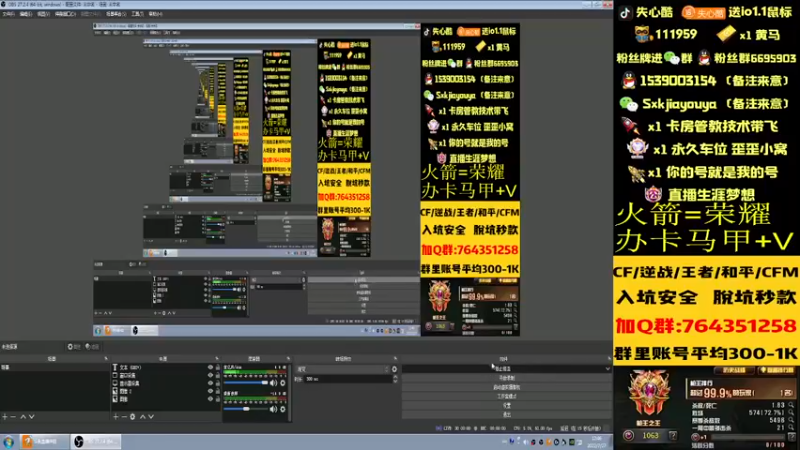The image size is (800, 450).
Task: Adjust the Mic/Aux volume slider
Action: click(x=246, y=383)
